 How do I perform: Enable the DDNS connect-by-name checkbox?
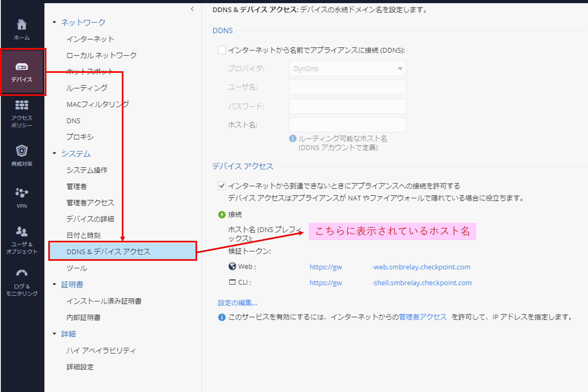pyautogui.click(x=222, y=50)
